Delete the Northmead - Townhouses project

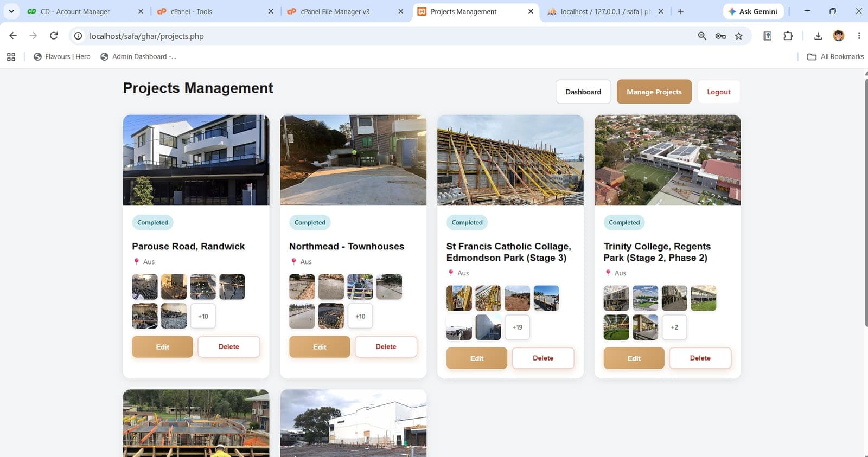tap(386, 347)
